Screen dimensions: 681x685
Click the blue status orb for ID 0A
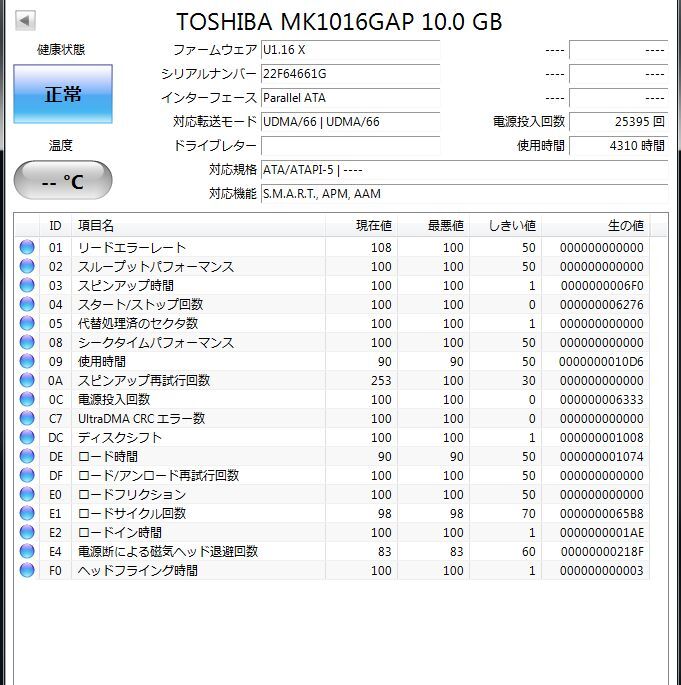(27, 380)
